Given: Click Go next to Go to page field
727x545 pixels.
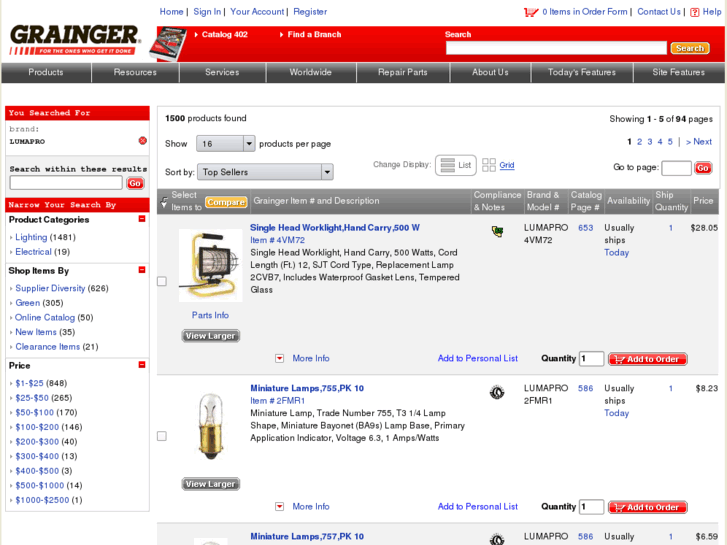Looking at the screenshot, I should 702,168.
